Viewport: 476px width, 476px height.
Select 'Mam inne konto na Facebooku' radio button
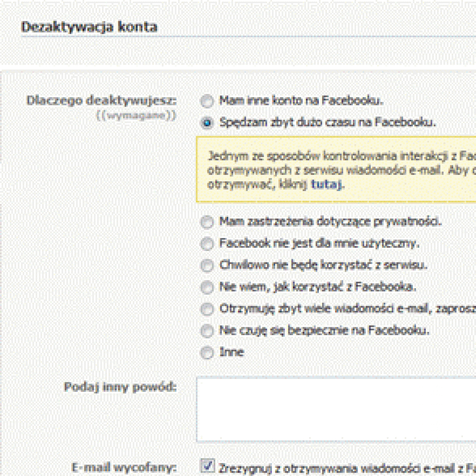207,101
